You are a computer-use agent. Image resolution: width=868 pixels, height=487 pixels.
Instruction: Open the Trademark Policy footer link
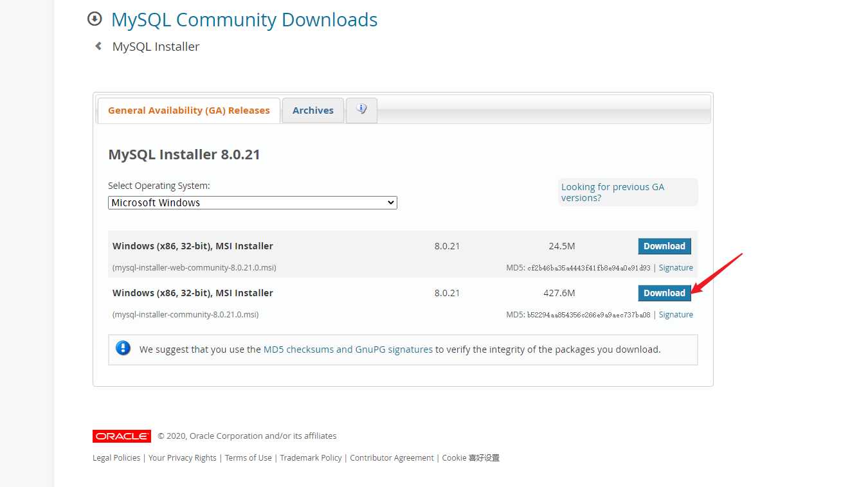(x=311, y=458)
